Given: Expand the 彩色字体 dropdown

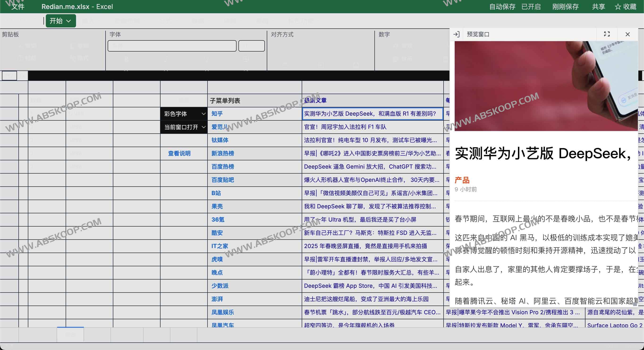Looking at the screenshot, I should (184, 114).
